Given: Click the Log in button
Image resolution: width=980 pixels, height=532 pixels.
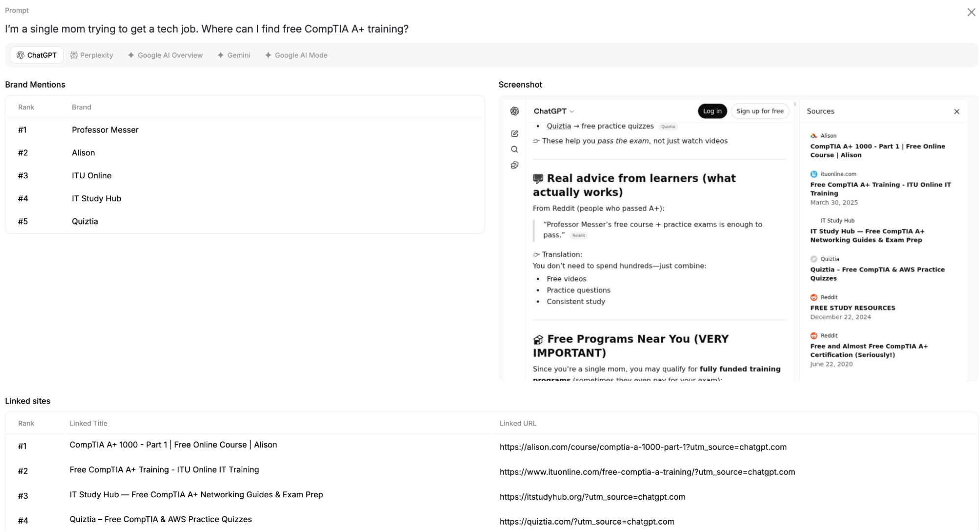Looking at the screenshot, I should [712, 111].
